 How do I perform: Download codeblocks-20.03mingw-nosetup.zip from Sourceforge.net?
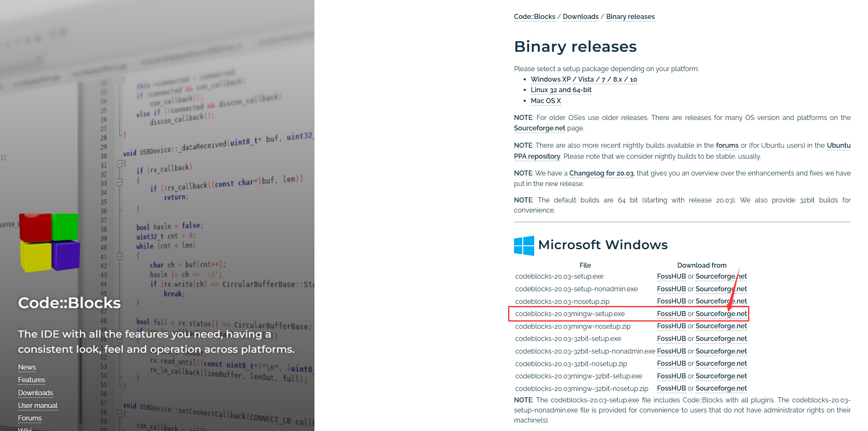[721, 326]
